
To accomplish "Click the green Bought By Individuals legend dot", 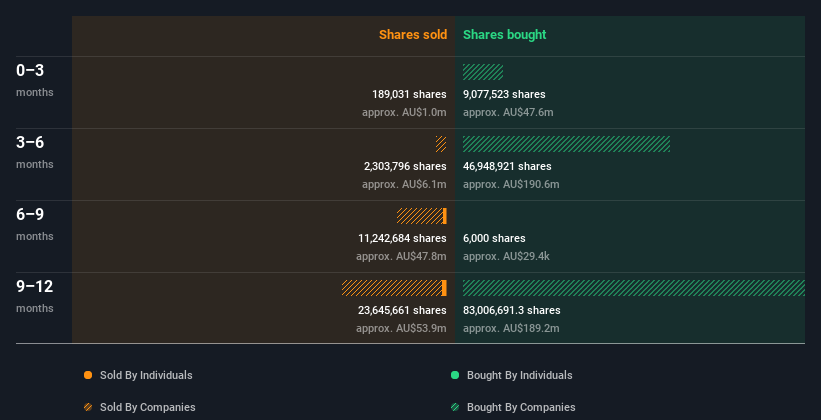I will coord(455,375).
